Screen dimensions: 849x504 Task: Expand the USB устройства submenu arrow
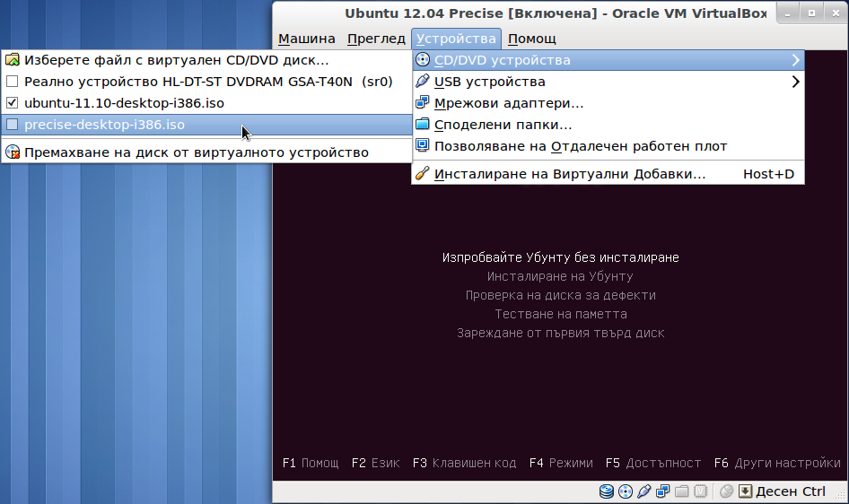point(795,82)
